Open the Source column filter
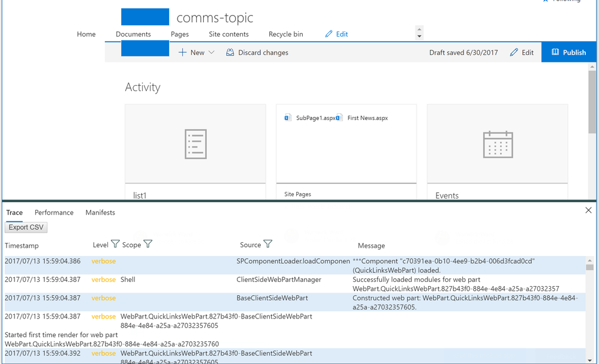Viewport: 599px width, 364px height. (x=268, y=243)
